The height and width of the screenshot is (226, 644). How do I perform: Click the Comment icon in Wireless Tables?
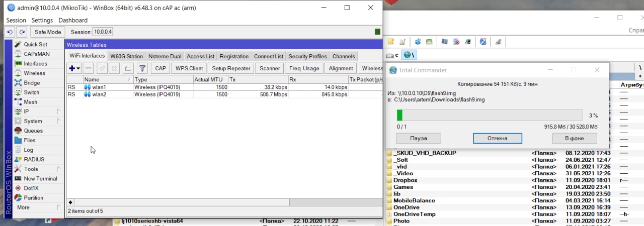point(128,68)
